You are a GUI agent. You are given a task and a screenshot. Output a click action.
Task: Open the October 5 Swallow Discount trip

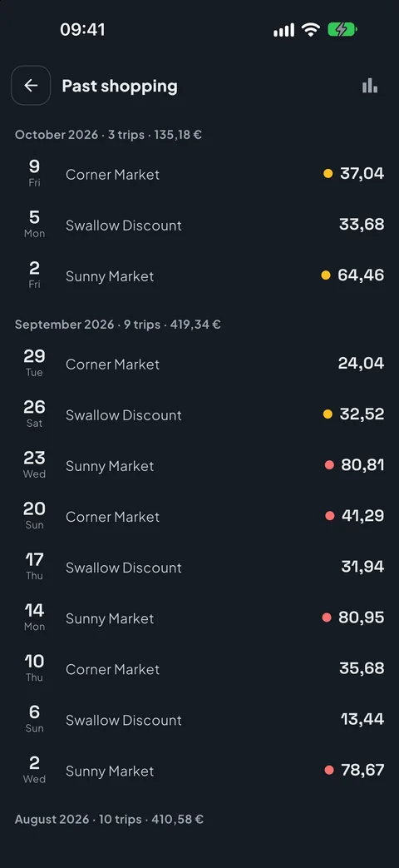(199, 225)
